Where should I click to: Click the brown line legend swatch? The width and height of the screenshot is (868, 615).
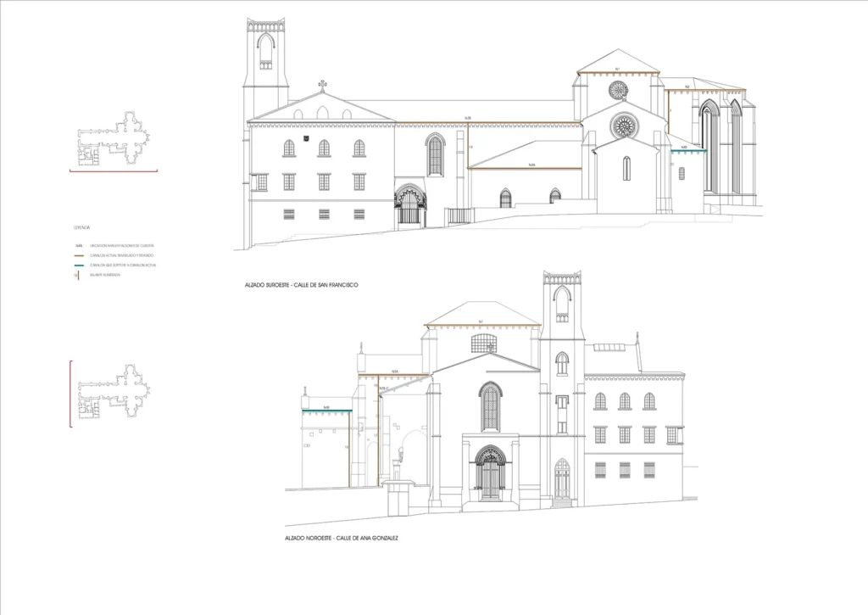[x=77, y=254]
